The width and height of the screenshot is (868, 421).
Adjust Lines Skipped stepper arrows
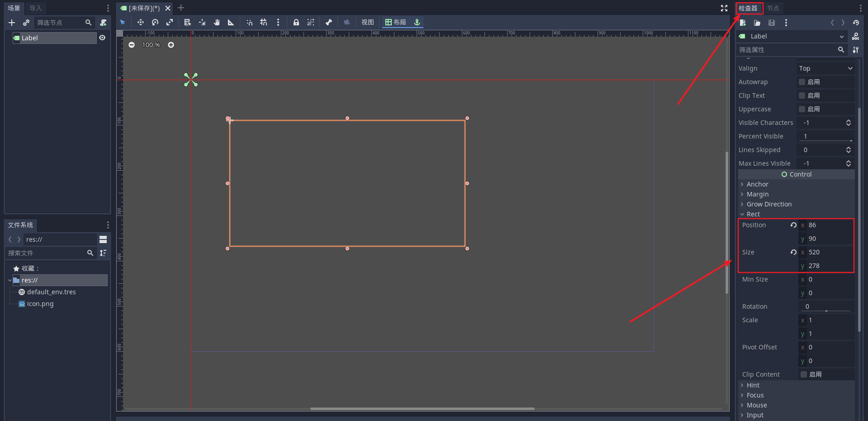(849, 150)
